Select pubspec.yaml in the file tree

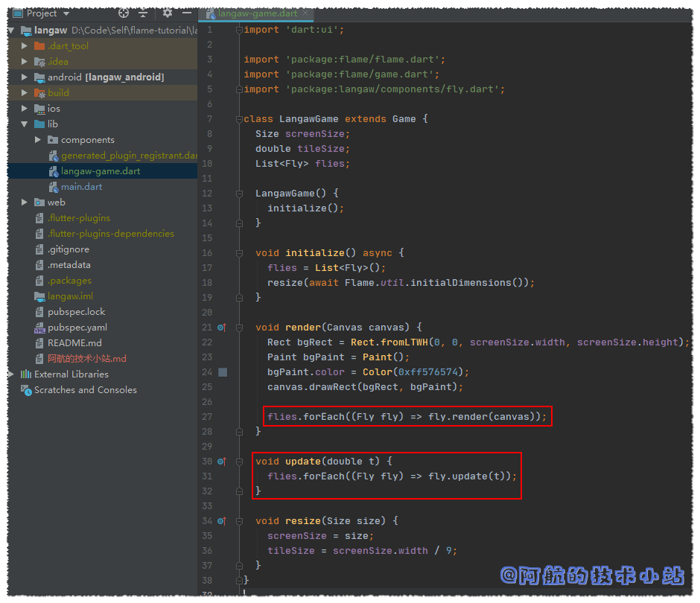77,328
